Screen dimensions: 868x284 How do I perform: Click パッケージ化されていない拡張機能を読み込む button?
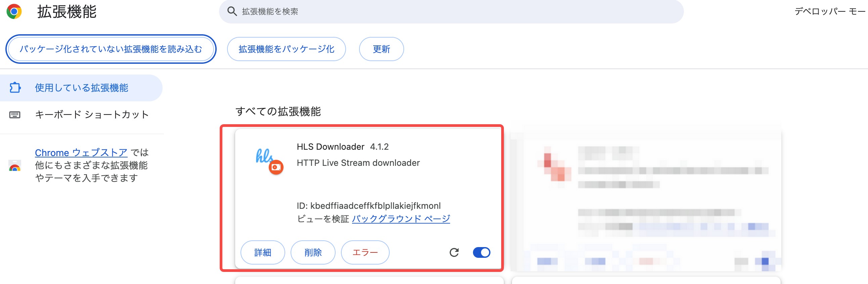tap(111, 49)
